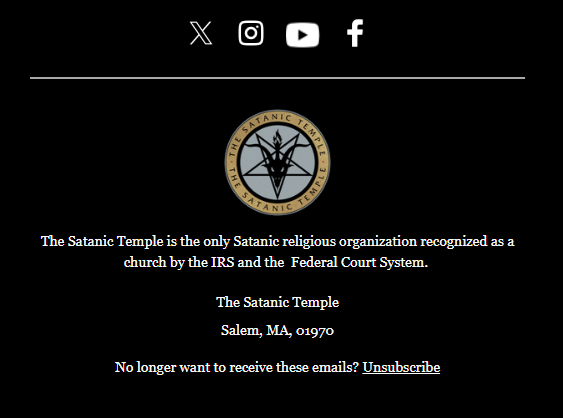The height and width of the screenshot is (418, 563).
Task: Click the goat head in the pentagram
Action: pos(277,165)
